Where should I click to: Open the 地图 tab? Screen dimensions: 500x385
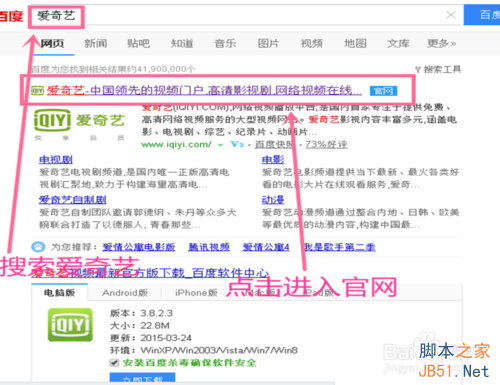[355, 43]
